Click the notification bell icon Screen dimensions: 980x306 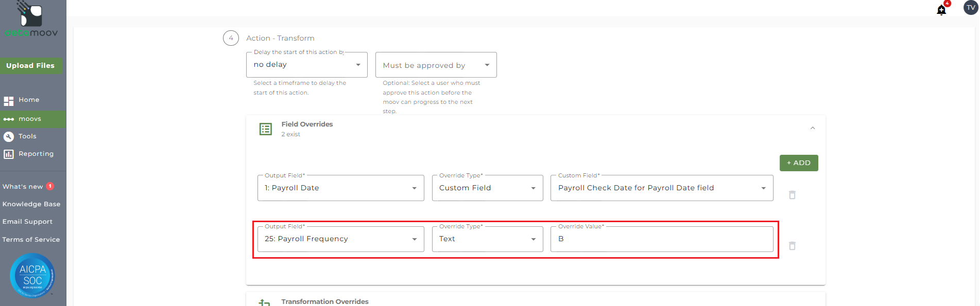point(941,10)
